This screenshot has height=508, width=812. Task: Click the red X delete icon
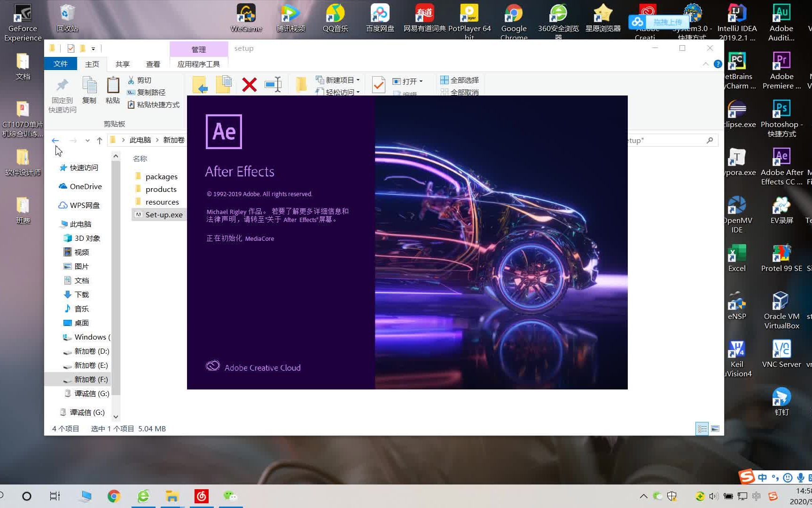(x=249, y=85)
